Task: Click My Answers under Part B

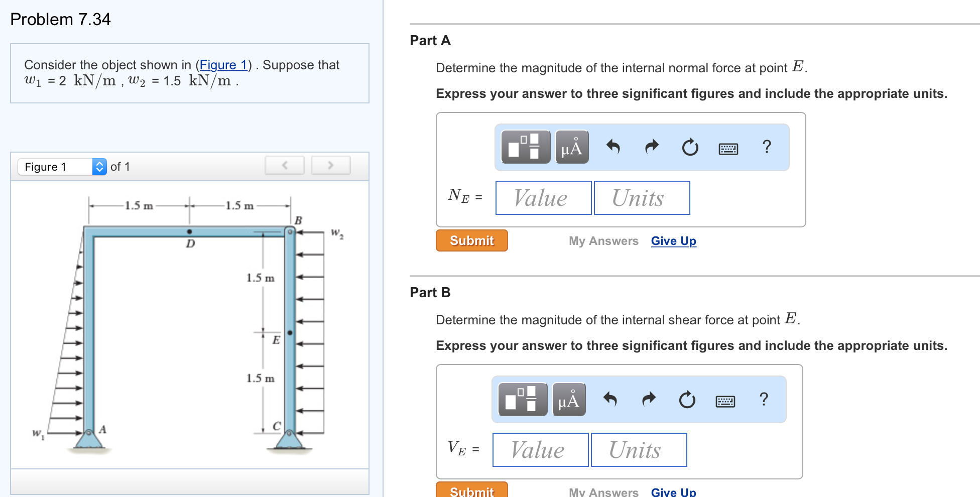Action: coord(603,491)
